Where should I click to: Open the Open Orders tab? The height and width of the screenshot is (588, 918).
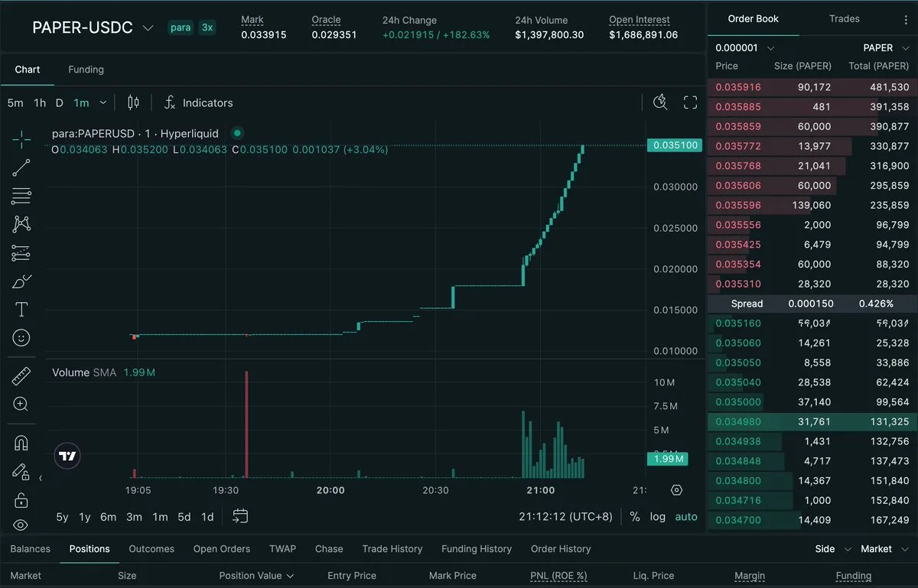(222, 549)
